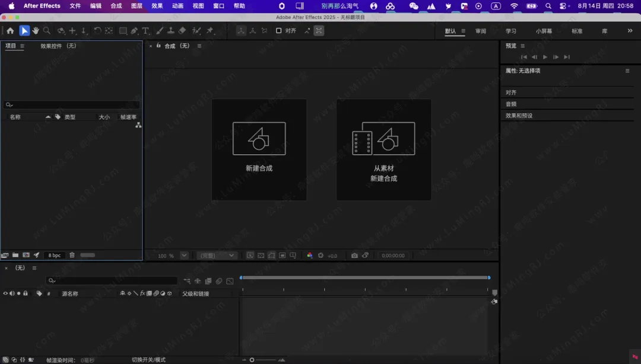
Task: Toggle the lock icon on composition tab
Action: tap(158, 46)
